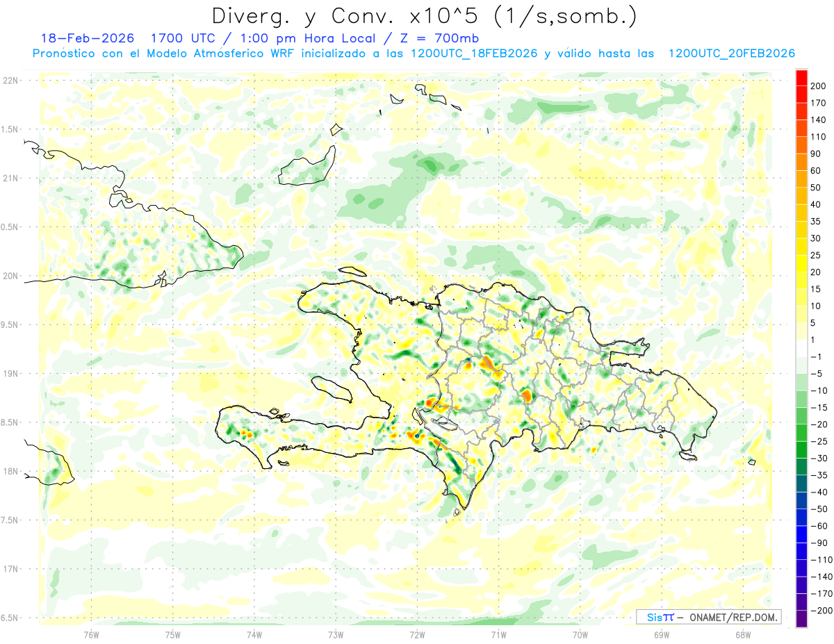The height and width of the screenshot is (644, 834).
Task: Click the '-30' colorbar value
Action: 821,458
